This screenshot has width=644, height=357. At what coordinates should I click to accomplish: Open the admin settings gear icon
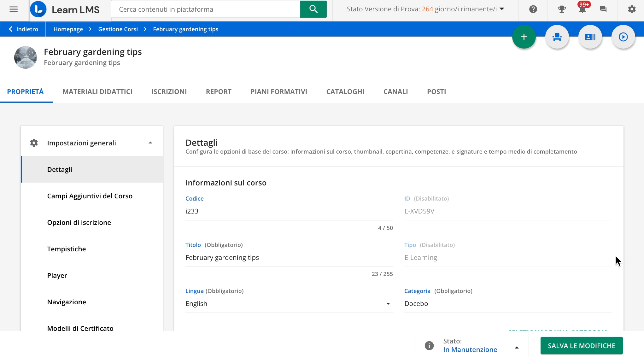(632, 9)
